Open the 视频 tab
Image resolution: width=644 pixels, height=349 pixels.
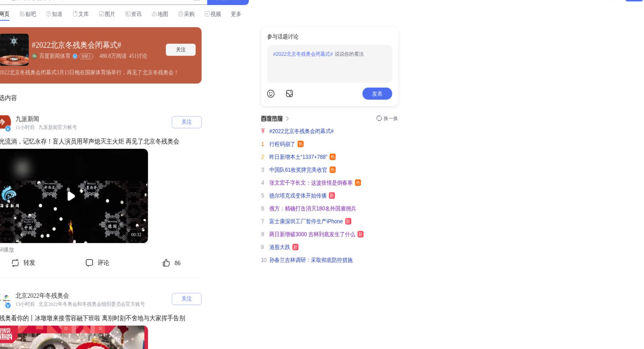(x=213, y=14)
